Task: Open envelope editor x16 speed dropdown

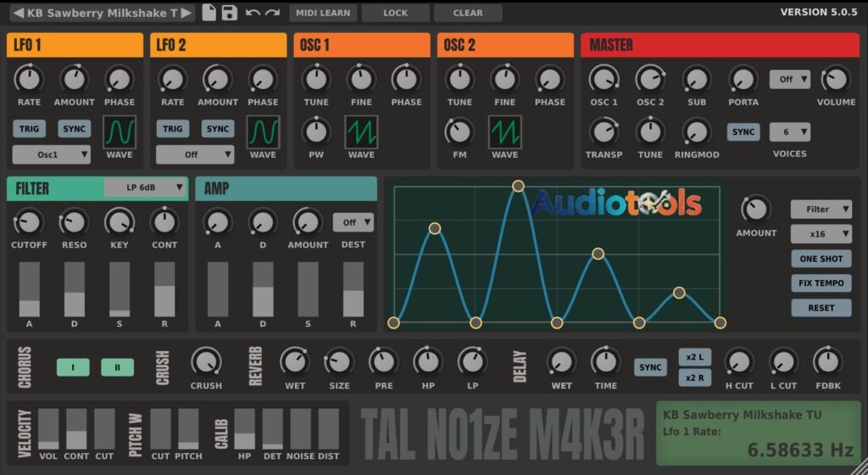Action: coord(821,234)
